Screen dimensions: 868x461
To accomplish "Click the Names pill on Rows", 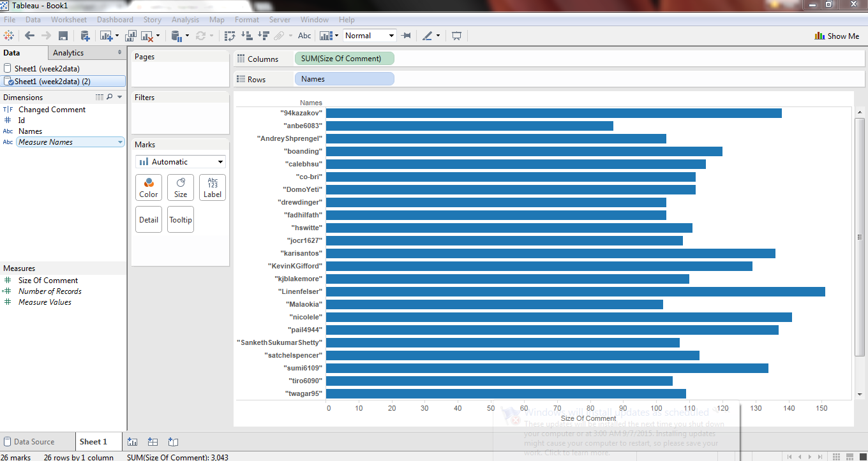I will [344, 79].
